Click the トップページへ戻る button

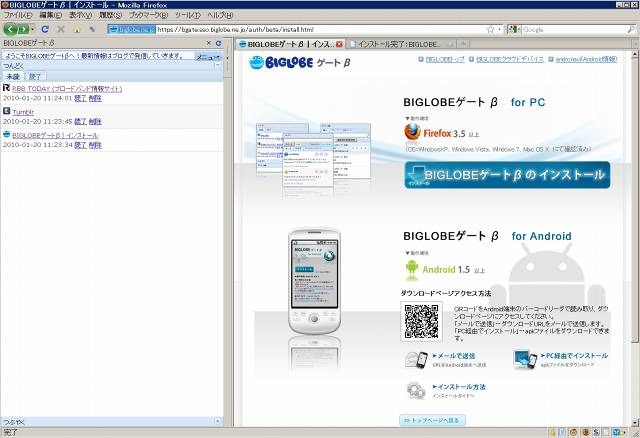[432, 420]
